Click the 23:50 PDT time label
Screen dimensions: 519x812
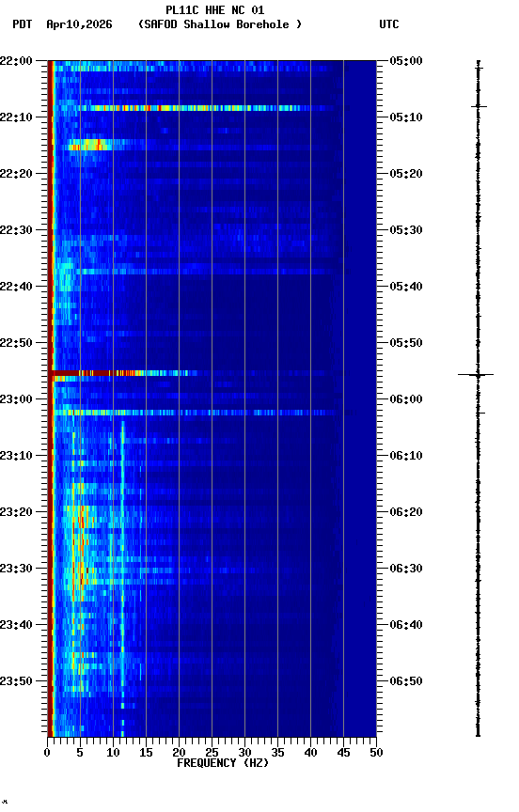click(x=17, y=681)
